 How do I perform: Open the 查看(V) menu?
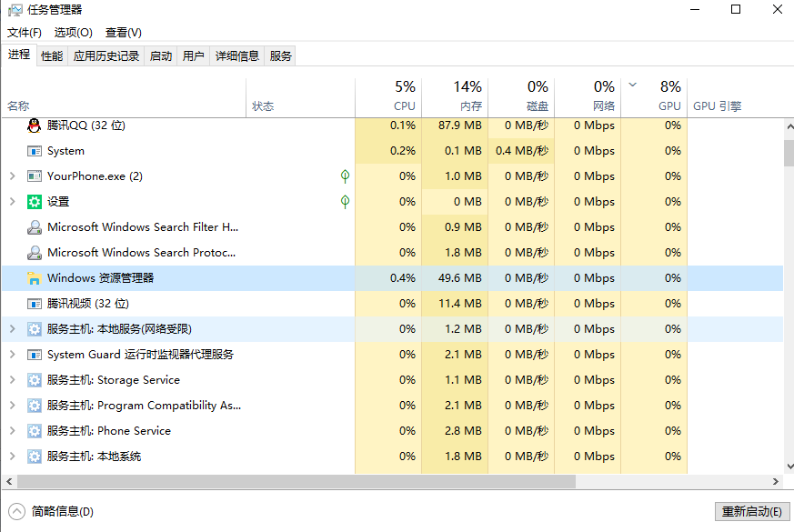point(123,33)
